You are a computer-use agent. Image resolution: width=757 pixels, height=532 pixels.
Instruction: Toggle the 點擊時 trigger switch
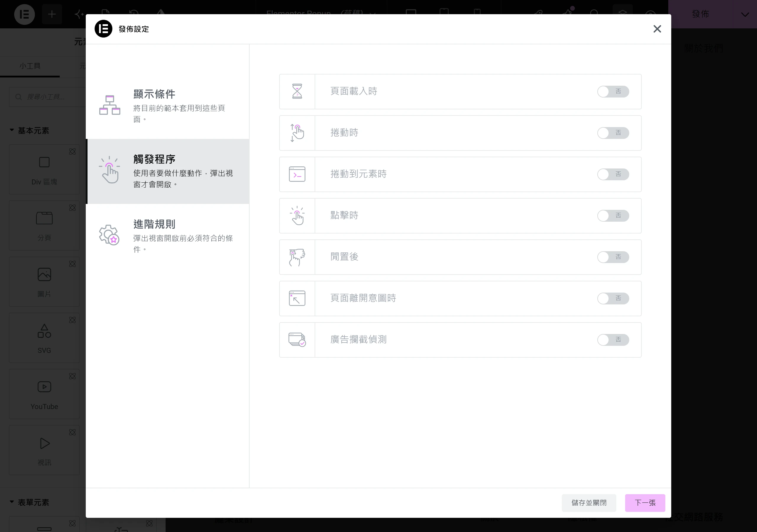(x=613, y=215)
